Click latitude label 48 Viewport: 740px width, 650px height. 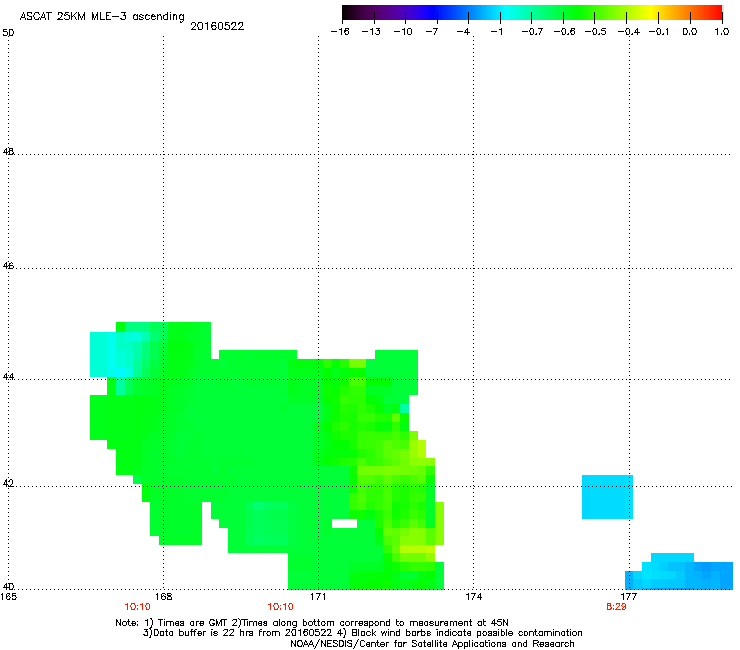[8, 152]
